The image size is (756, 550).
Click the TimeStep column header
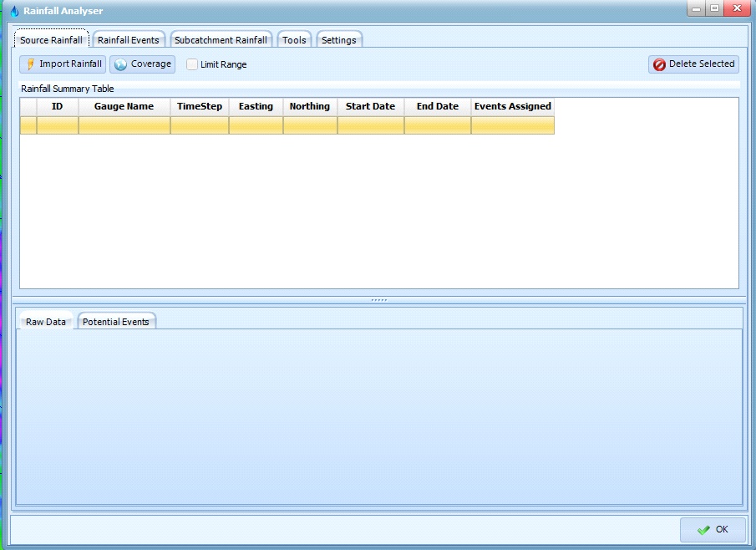tap(200, 107)
